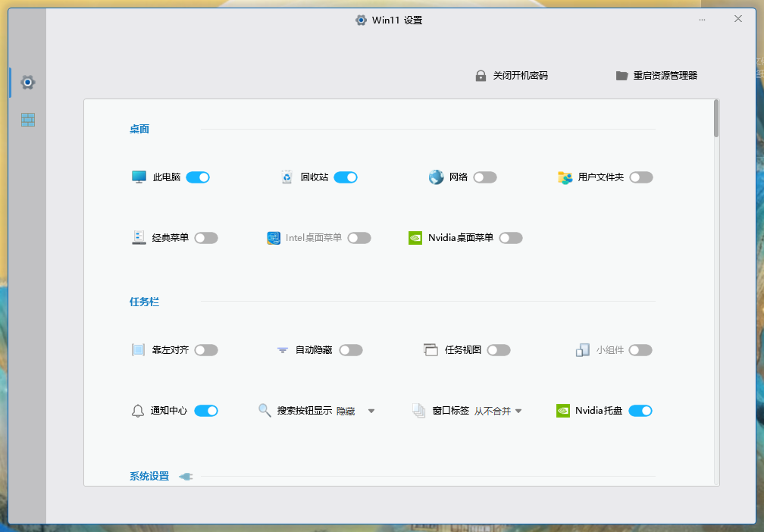
Task: Enable the 用户文件夹 toggle
Action: 641,177
